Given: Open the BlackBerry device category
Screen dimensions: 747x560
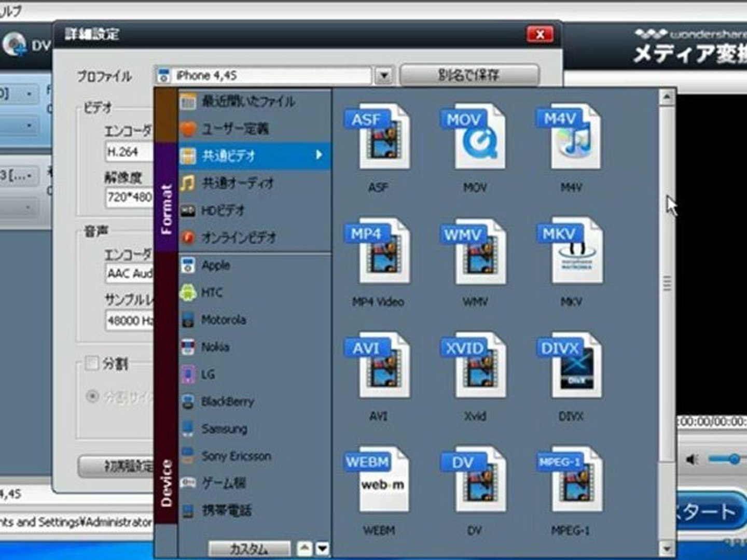Looking at the screenshot, I should point(254,402).
